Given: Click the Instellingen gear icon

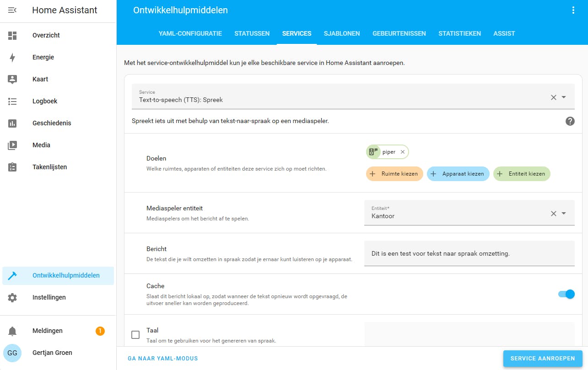Looking at the screenshot, I should [12, 297].
